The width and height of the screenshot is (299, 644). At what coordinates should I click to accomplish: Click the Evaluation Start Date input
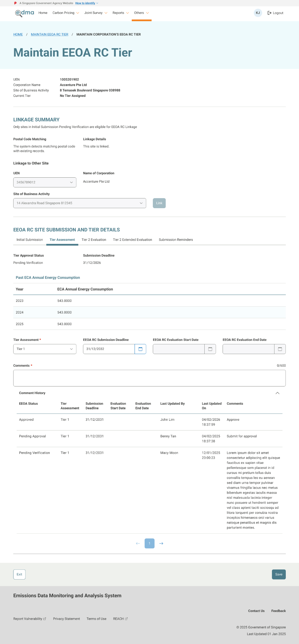(x=179, y=349)
